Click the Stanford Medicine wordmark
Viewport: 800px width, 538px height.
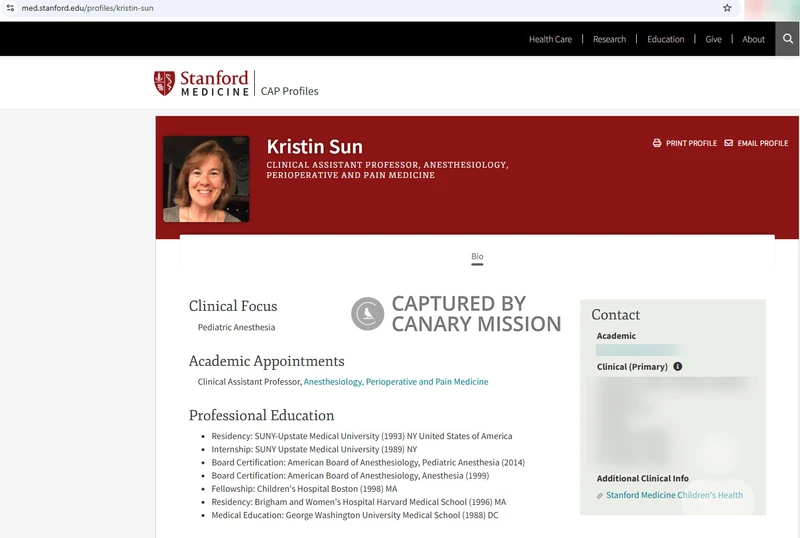tap(214, 83)
